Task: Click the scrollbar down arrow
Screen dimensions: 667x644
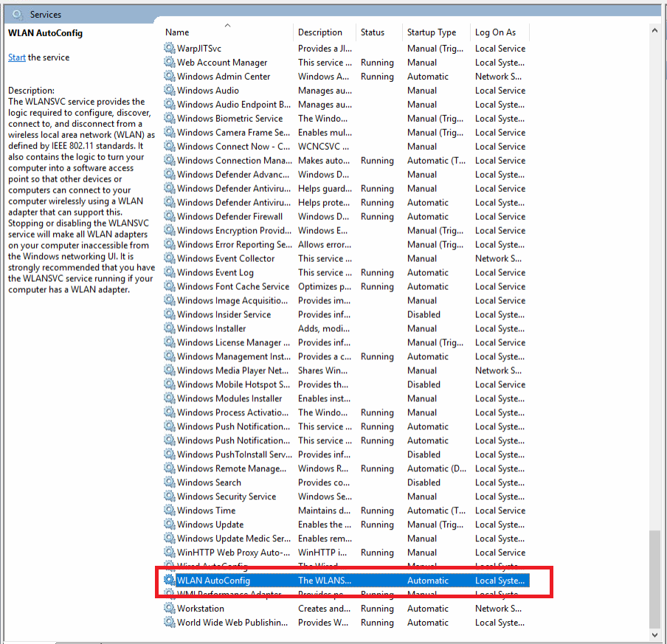Action: click(654, 634)
